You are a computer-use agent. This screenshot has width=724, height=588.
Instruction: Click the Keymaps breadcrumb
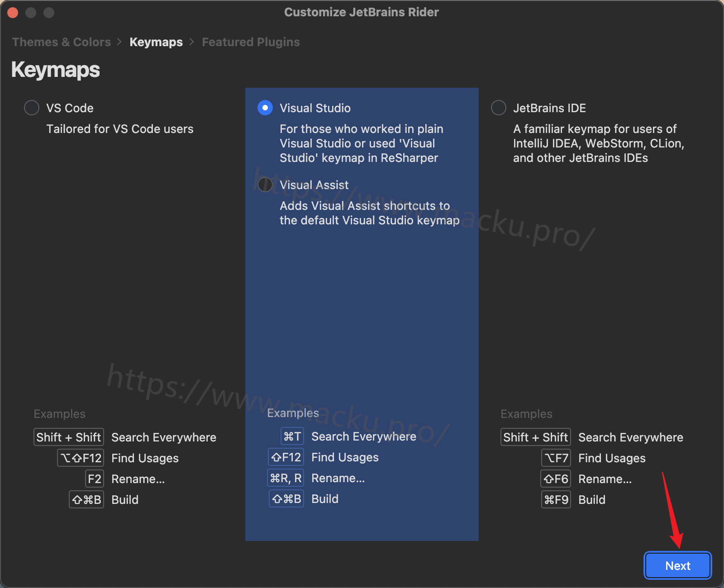(x=156, y=42)
